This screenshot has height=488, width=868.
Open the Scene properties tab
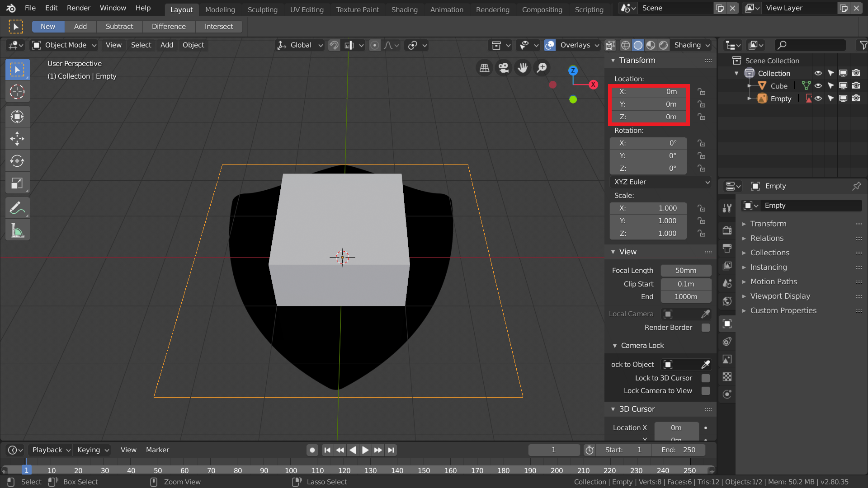(727, 283)
